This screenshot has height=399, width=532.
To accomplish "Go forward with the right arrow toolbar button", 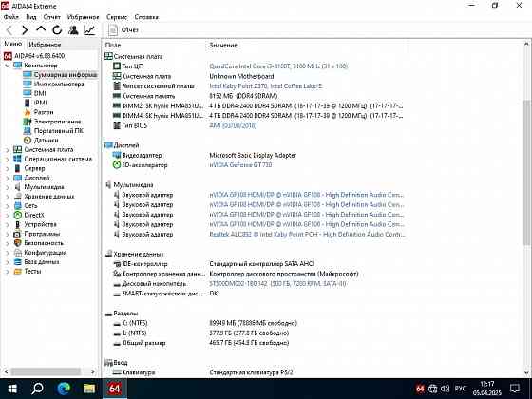I will 25,30.
